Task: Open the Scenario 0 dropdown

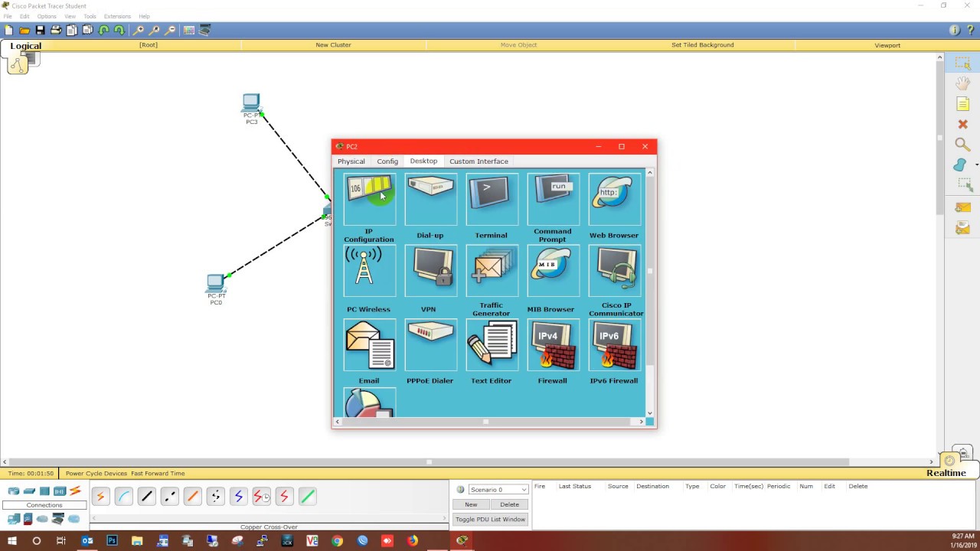Action: coord(498,490)
